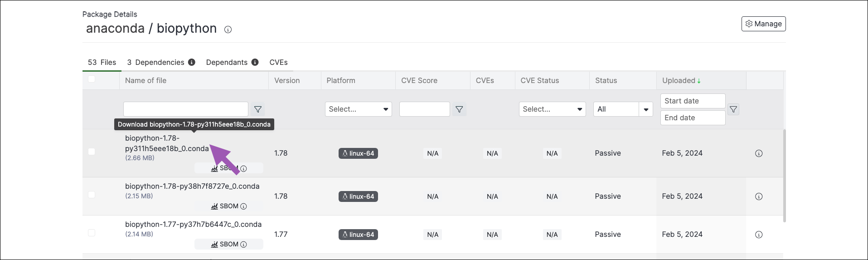Screen dimensions: 868x260
Task: Download biopython-1.78-py38h7f8727e_0.conda file link
Action: click(192, 186)
